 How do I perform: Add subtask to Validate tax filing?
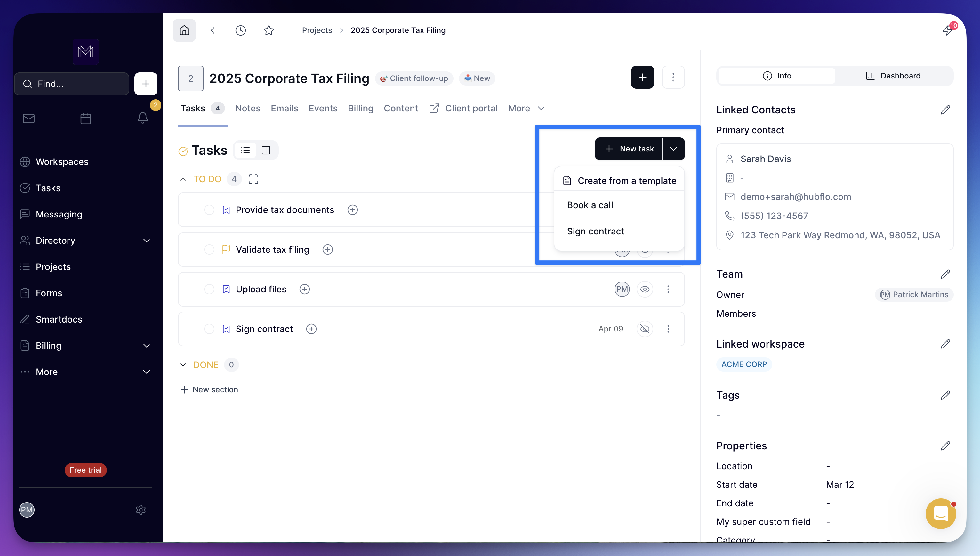[x=328, y=249]
